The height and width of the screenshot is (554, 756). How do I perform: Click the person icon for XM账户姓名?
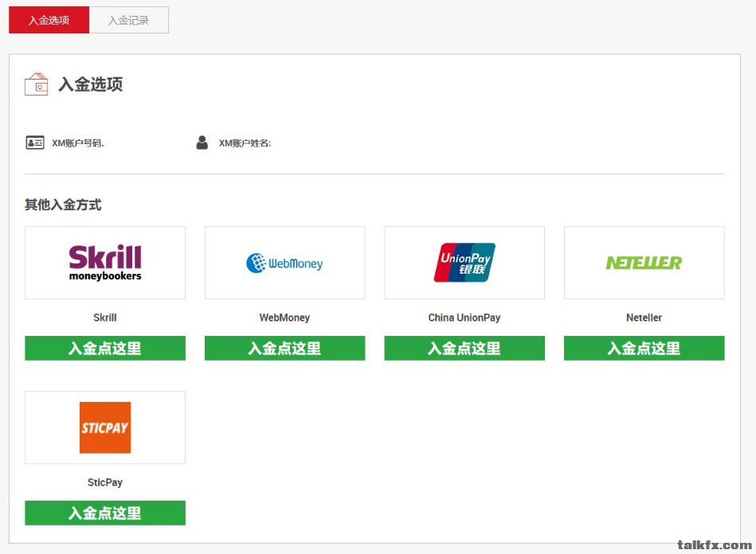pyautogui.click(x=202, y=143)
